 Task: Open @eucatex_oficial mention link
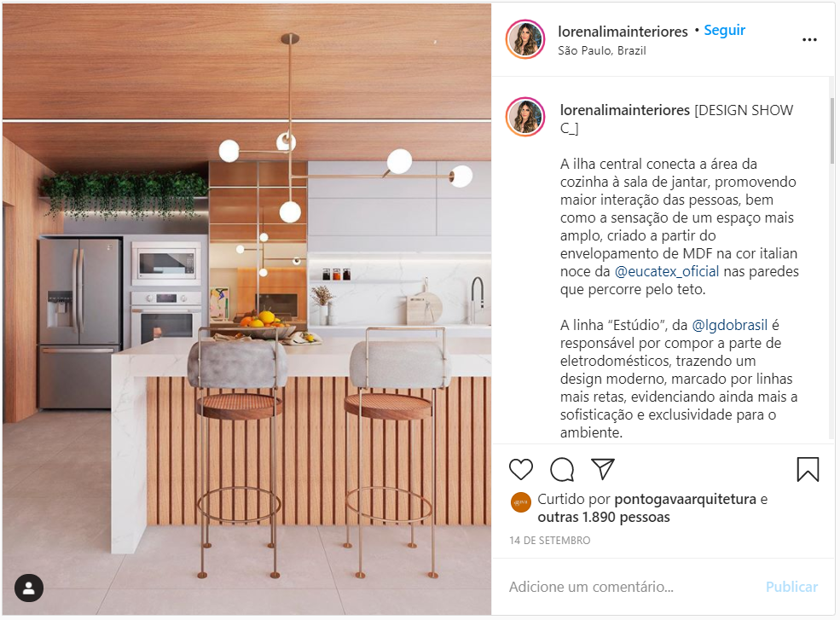[666, 272]
